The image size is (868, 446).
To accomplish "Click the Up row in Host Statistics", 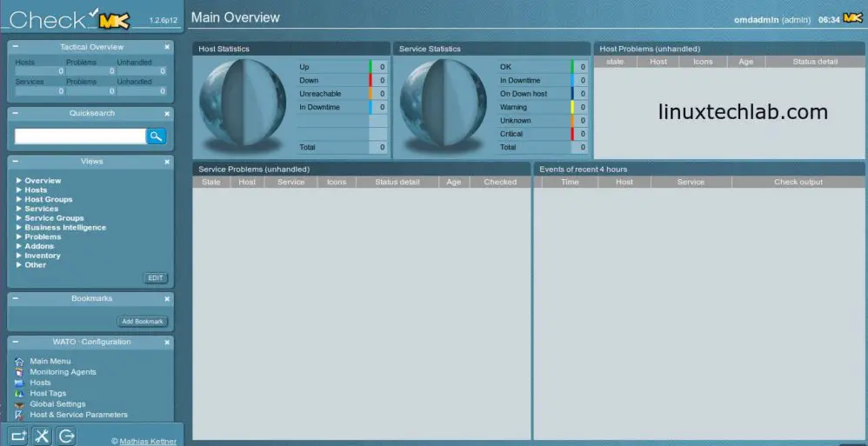I will click(342, 67).
